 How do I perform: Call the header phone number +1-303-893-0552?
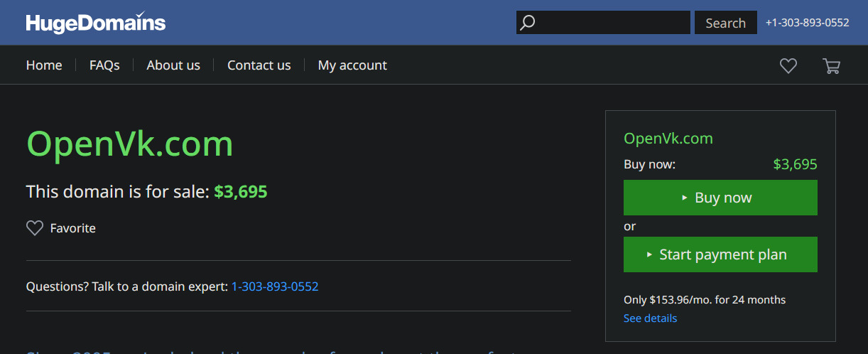coord(807,23)
